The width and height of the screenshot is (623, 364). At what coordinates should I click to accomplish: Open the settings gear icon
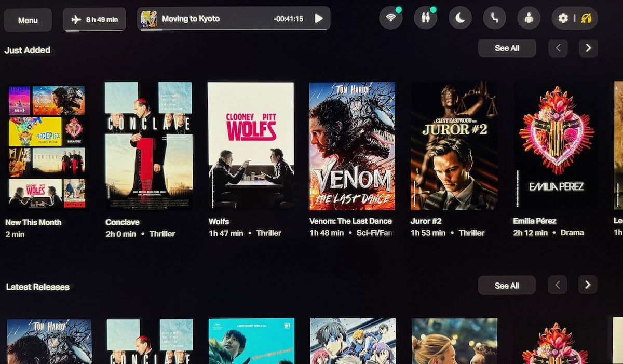tap(563, 19)
